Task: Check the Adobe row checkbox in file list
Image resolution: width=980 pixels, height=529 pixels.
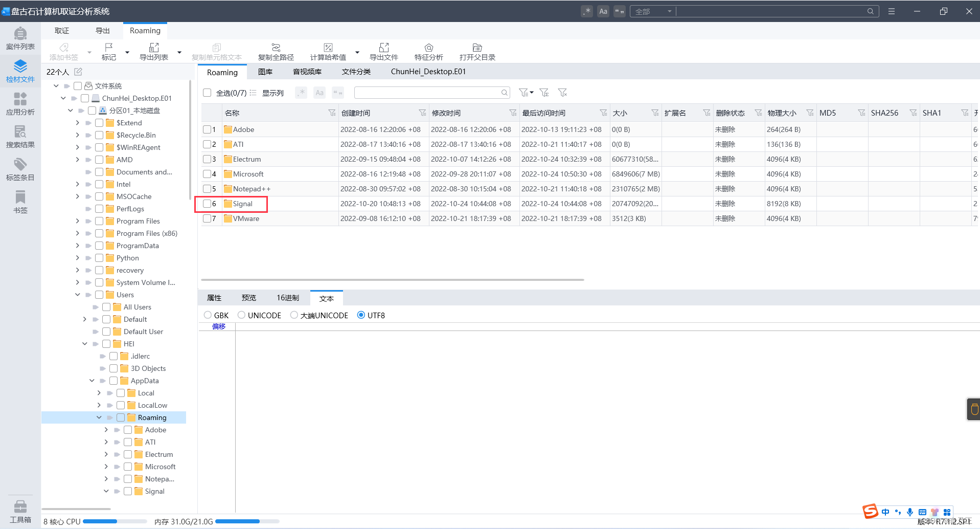Action: [x=207, y=129]
